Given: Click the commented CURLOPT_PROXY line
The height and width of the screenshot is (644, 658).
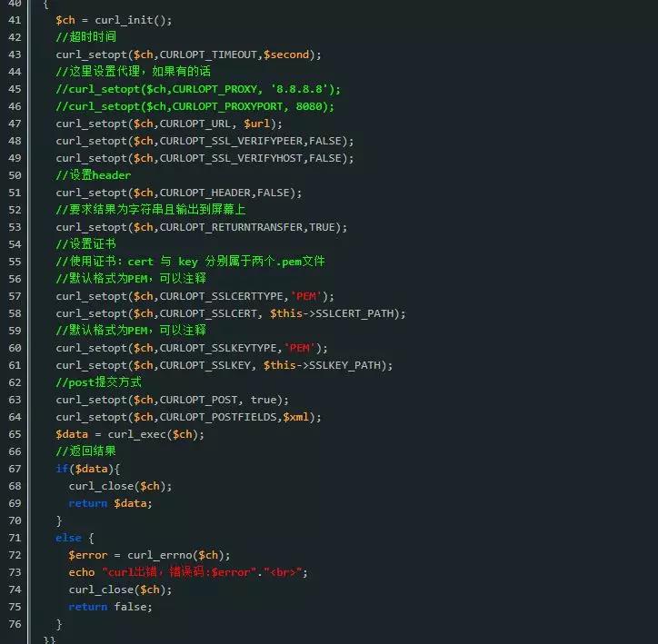Looking at the screenshot, I should pyautogui.click(x=198, y=89).
